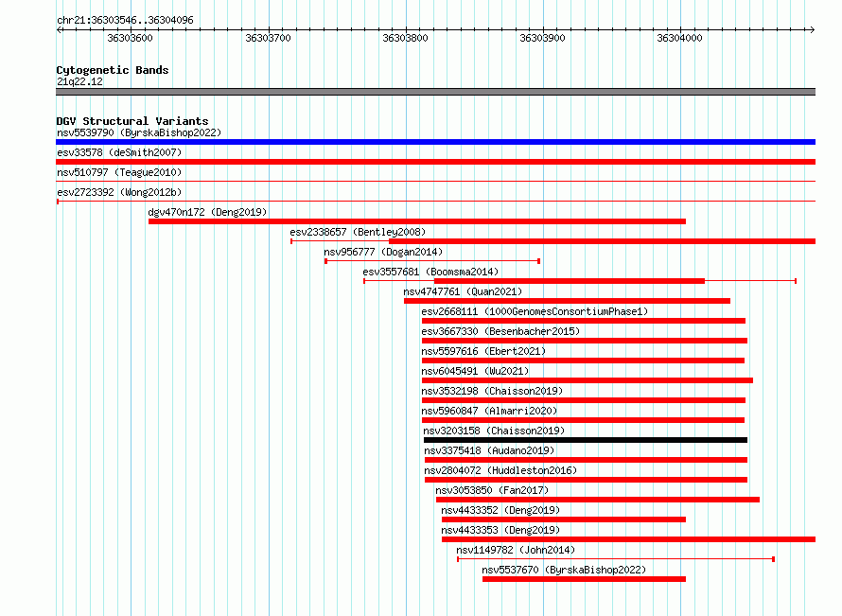This screenshot has width=842, height=616.
Task: Open nsv3203158 (Chaisson2019) variant
Action: pyautogui.click(x=494, y=431)
